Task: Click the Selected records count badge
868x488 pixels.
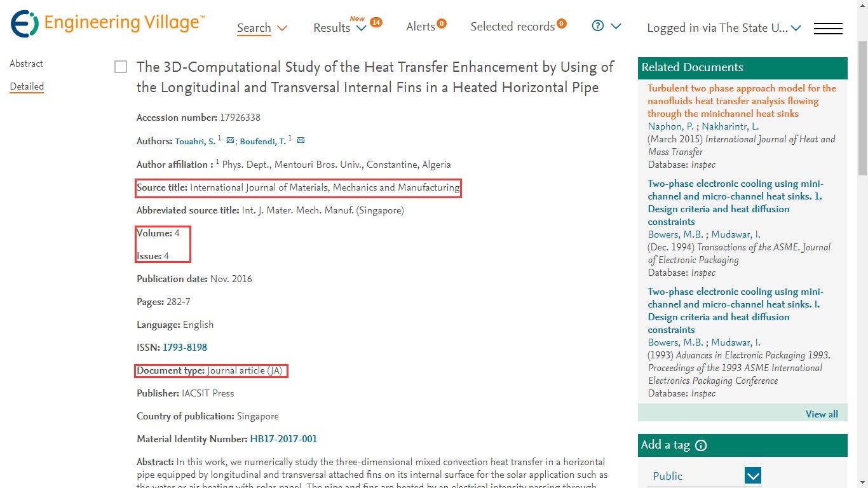Action: tap(561, 24)
